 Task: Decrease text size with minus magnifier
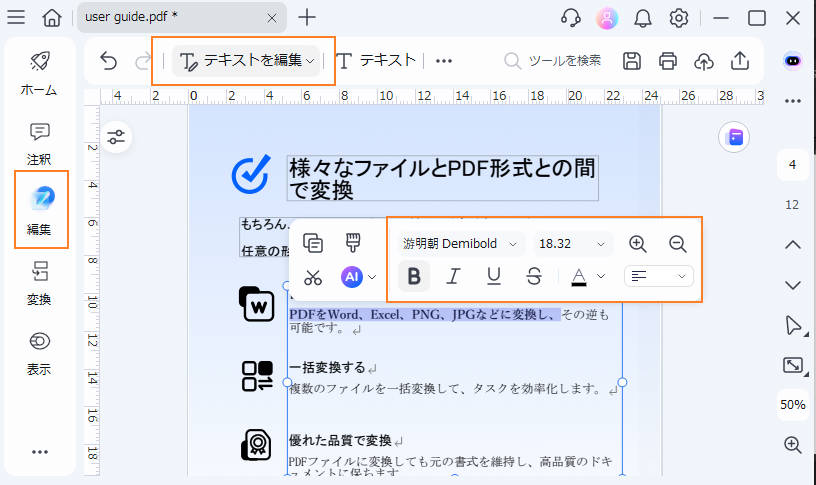[678, 244]
